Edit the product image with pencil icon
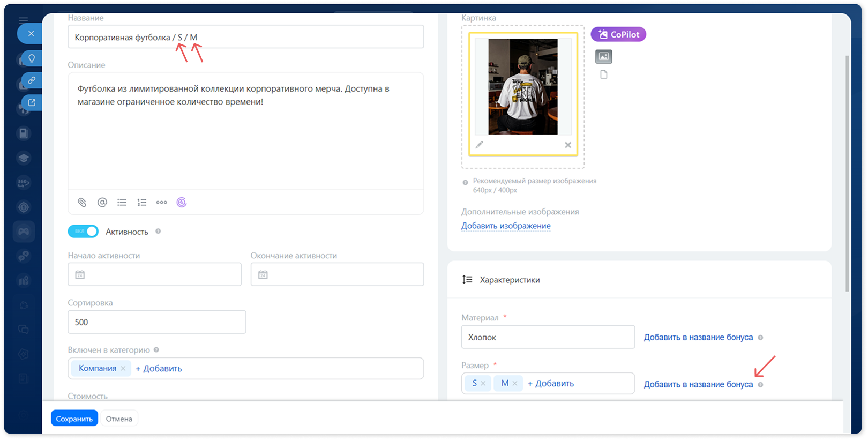 coord(480,145)
